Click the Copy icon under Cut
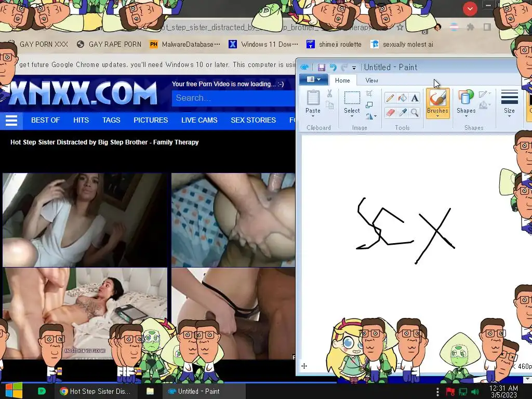Viewport: 532px width, 399px height. tap(329, 105)
